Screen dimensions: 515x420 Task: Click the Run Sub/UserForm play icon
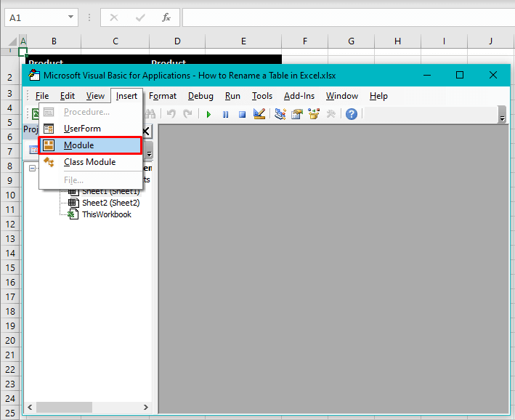point(208,114)
